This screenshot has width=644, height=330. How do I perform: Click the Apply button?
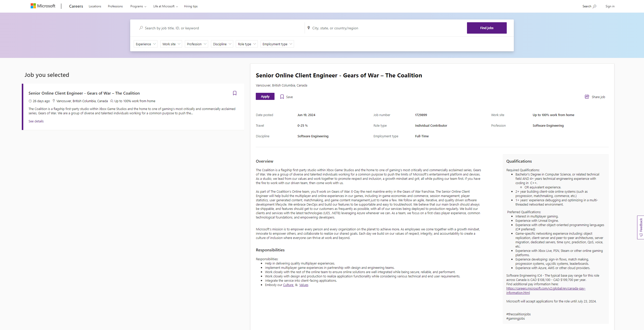(265, 97)
